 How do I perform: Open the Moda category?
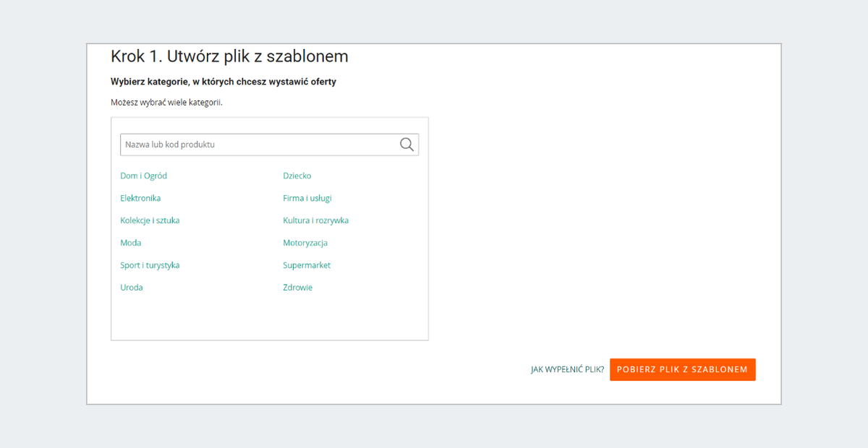[131, 243]
